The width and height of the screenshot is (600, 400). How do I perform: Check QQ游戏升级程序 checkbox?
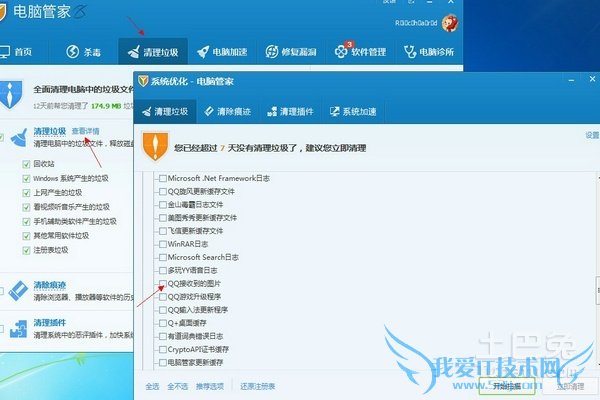coord(163,297)
